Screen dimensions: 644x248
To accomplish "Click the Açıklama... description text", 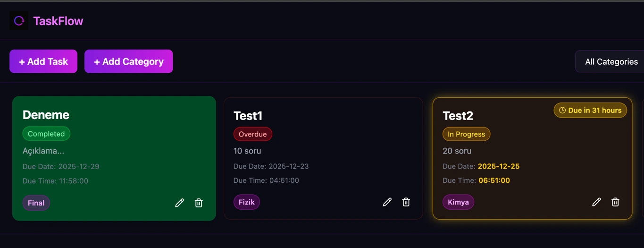I will pos(43,151).
